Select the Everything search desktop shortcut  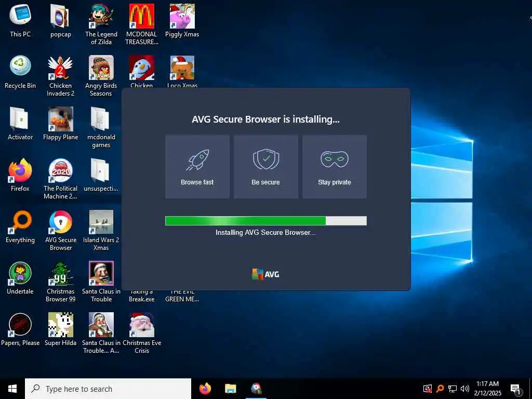20,227
